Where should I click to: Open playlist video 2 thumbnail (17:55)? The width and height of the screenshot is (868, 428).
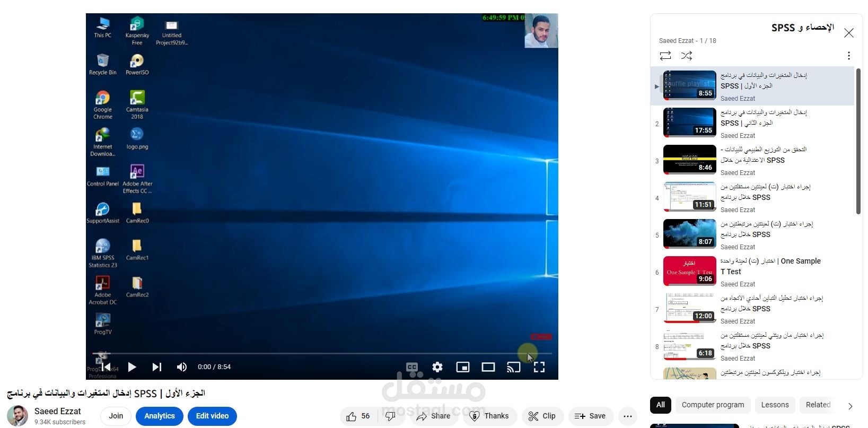(x=689, y=123)
